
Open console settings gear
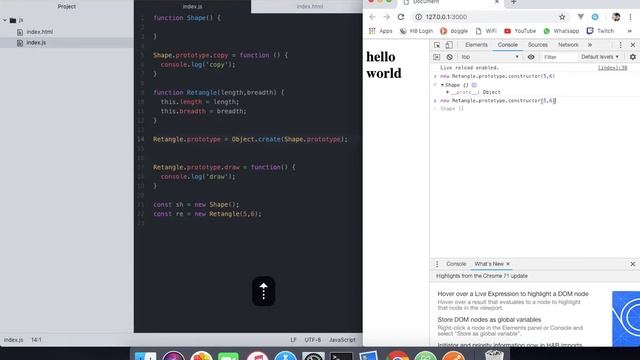(633, 57)
